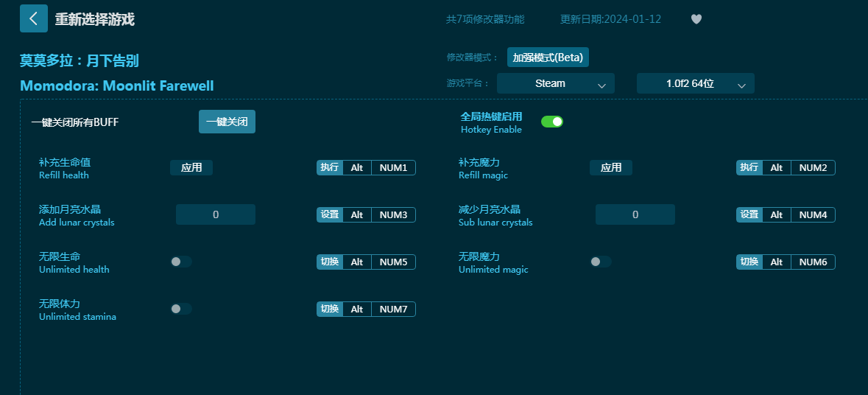Click the 一键关闭所有BUFF label
868x395 pixels.
[75, 122]
